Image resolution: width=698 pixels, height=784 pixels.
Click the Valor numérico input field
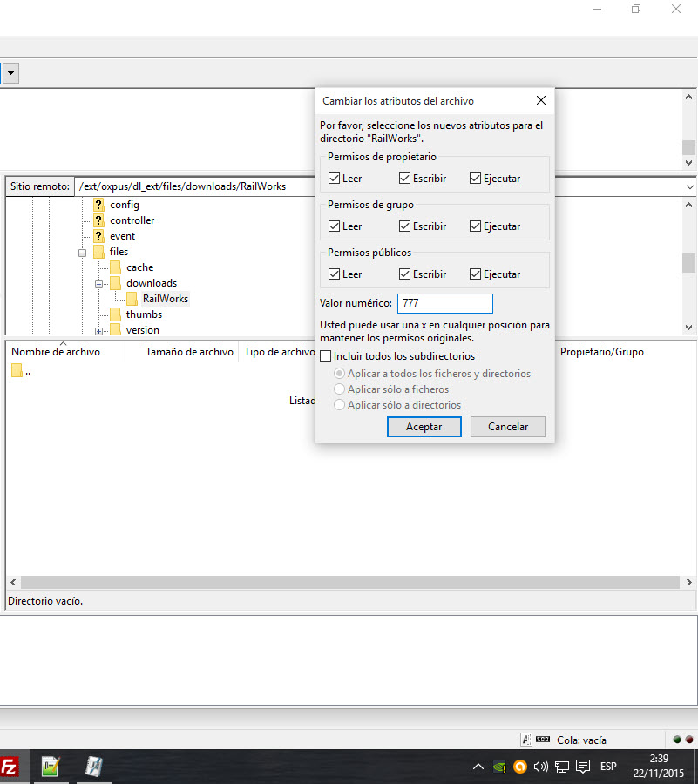tap(445, 303)
